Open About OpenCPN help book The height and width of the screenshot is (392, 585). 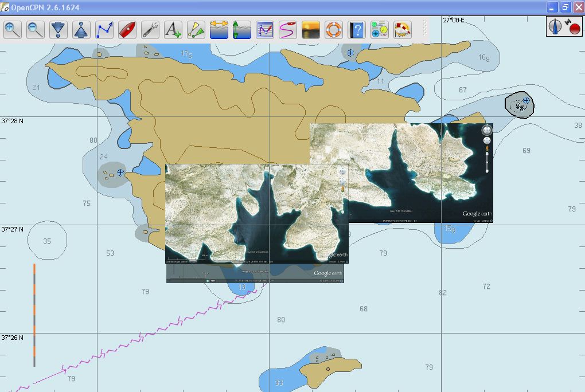(357, 30)
